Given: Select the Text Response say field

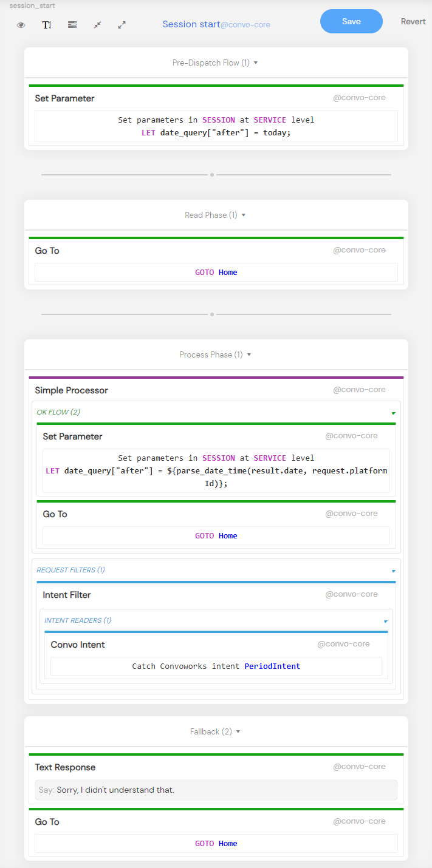Looking at the screenshot, I should coord(216,790).
